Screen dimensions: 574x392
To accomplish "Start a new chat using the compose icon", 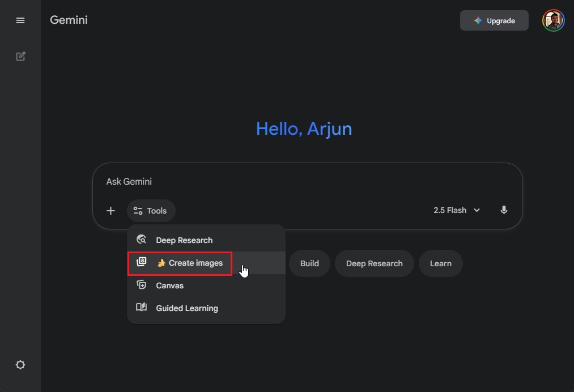I will [x=20, y=56].
